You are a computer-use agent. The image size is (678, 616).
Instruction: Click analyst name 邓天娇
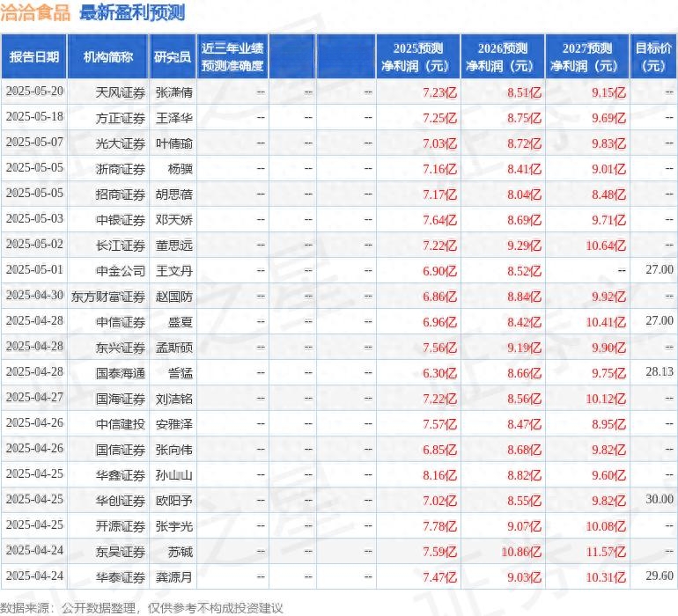pos(173,220)
